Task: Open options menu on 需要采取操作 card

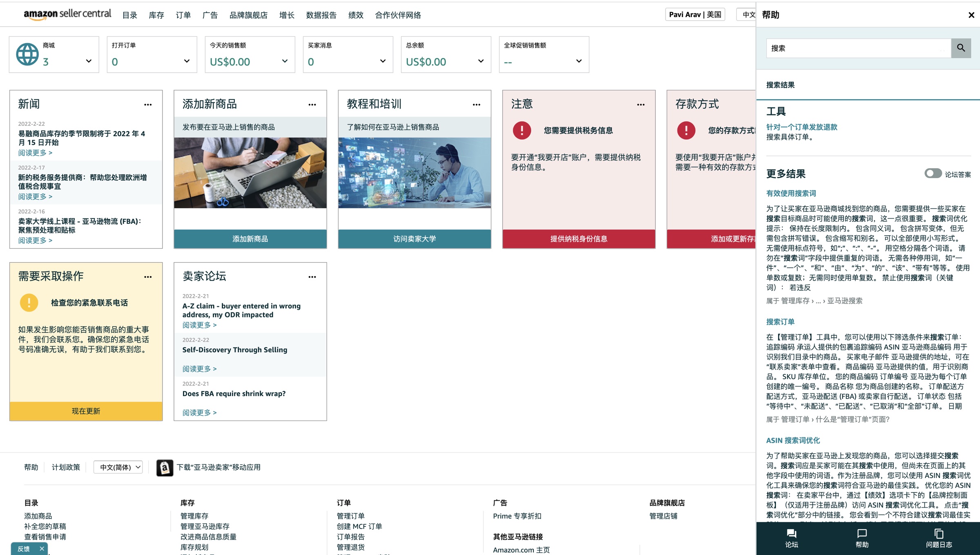Action: tap(148, 277)
